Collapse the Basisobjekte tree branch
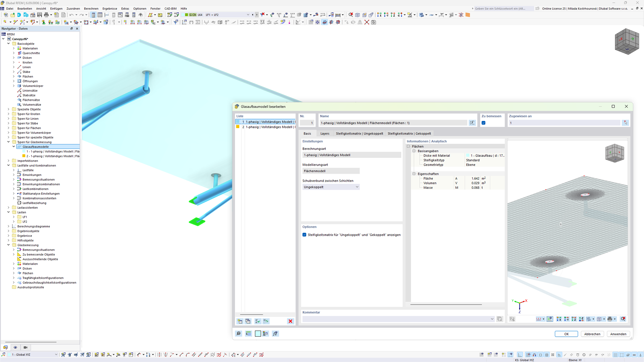 [9, 43]
